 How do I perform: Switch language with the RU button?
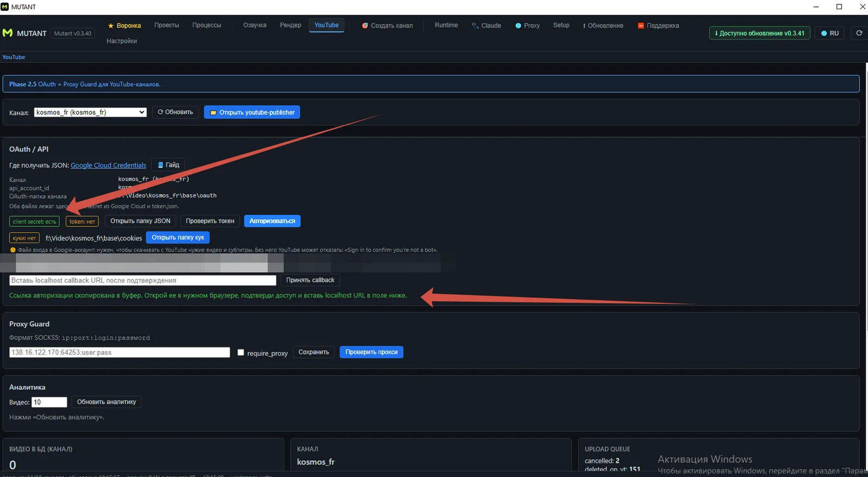830,33
